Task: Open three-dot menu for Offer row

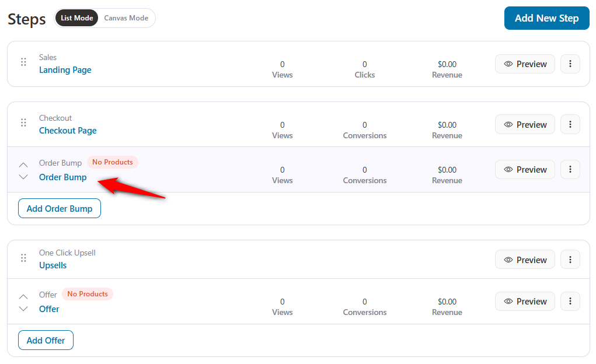Action: pyautogui.click(x=570, y=302)
